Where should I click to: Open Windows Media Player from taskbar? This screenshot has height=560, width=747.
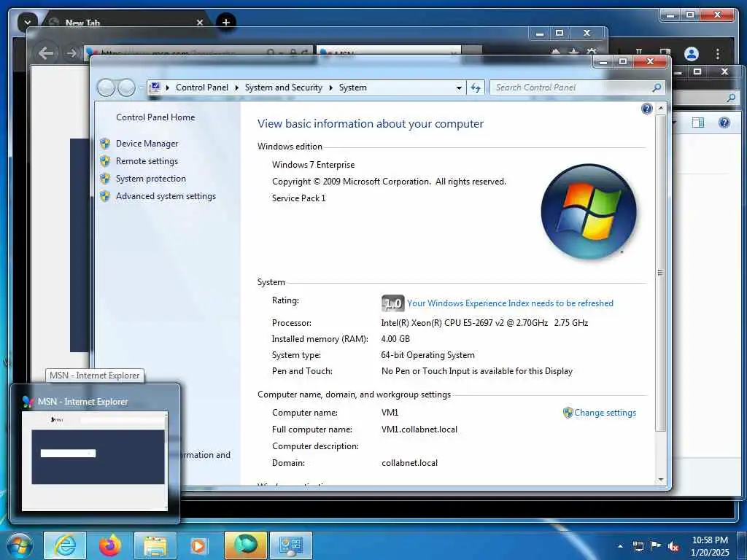[200, 545]
